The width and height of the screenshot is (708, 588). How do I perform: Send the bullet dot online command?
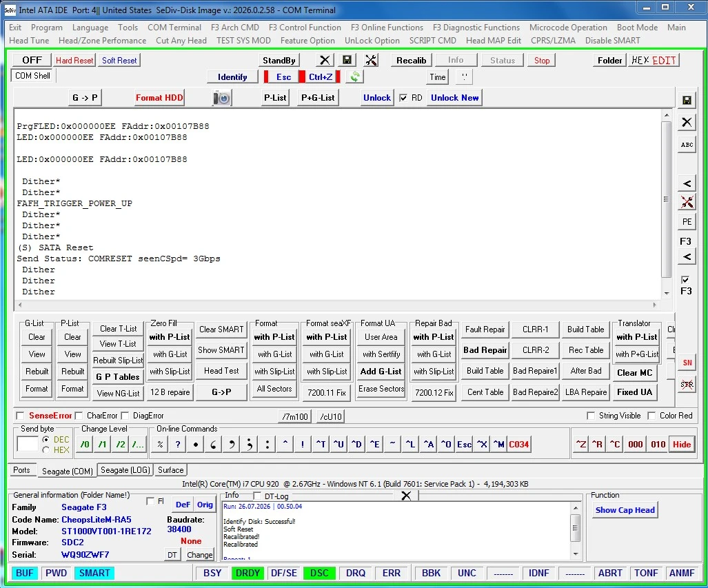(196, 445)
